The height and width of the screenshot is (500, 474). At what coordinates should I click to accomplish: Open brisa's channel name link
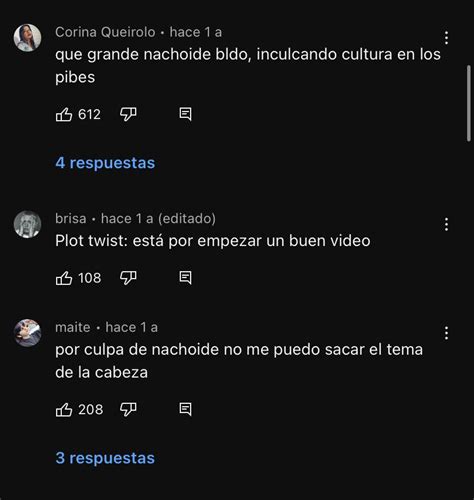coord(71,219)
